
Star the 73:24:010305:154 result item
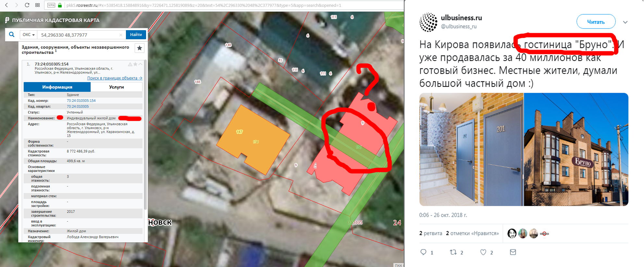[x=135, y=64]
